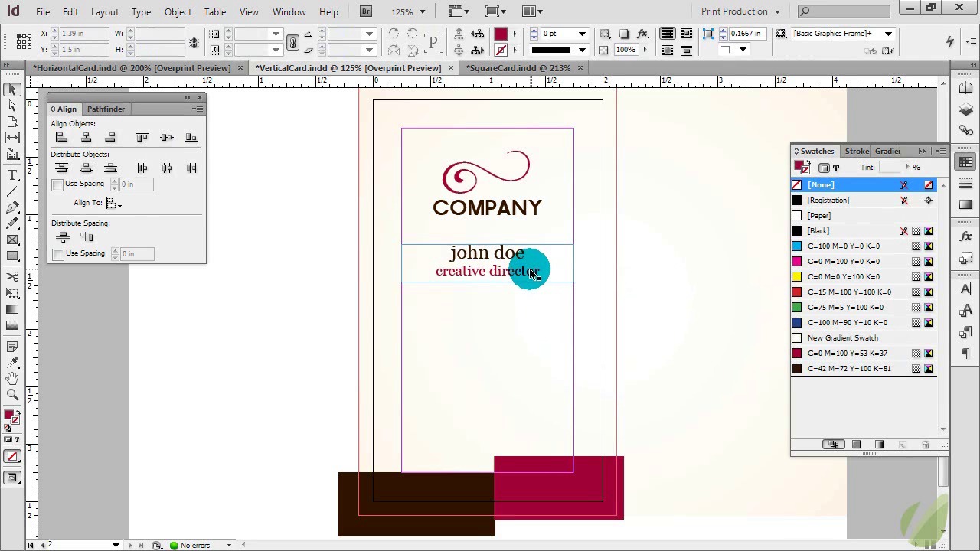Open stroke style dropdown

[x=583, y=51]
